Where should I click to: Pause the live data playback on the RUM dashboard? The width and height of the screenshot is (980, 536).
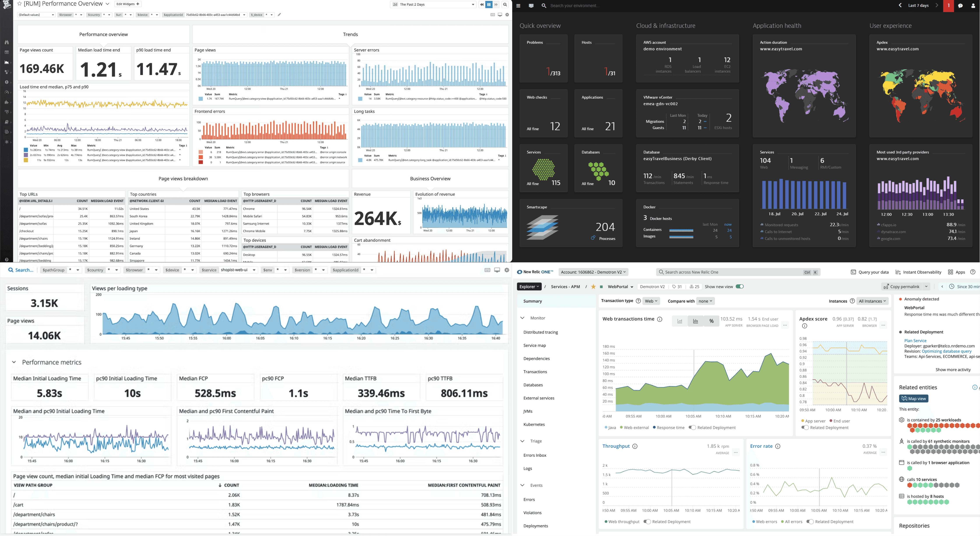[x=489, y=5]
